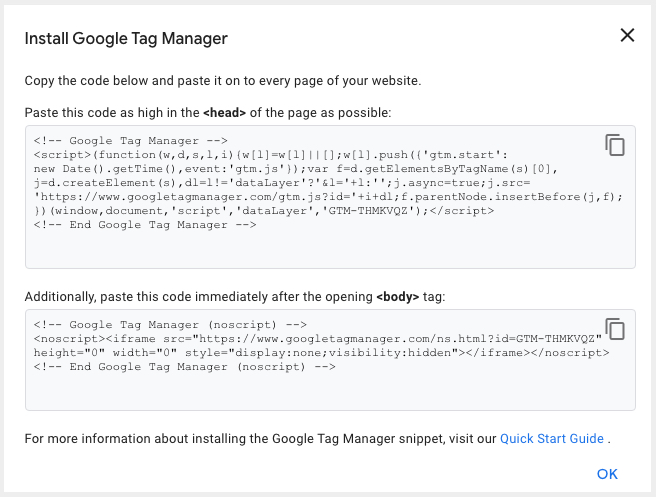Click the bold <body> label text
Image resolution: width=656 pixels, height=498 pixels.
[397, 297]
